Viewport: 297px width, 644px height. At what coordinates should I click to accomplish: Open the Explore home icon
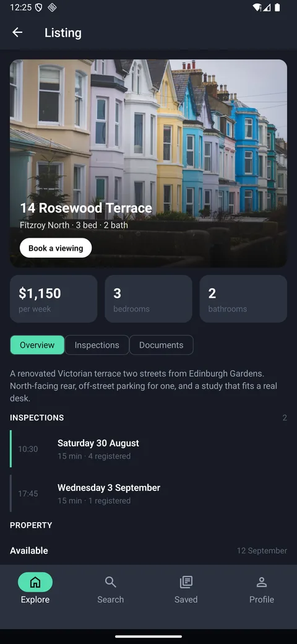tap(35, 582)
